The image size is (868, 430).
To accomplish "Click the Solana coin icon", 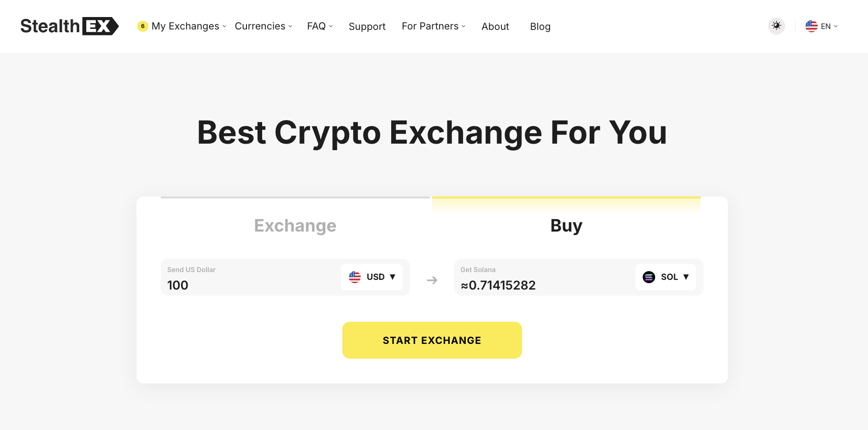I will point(649,277).
